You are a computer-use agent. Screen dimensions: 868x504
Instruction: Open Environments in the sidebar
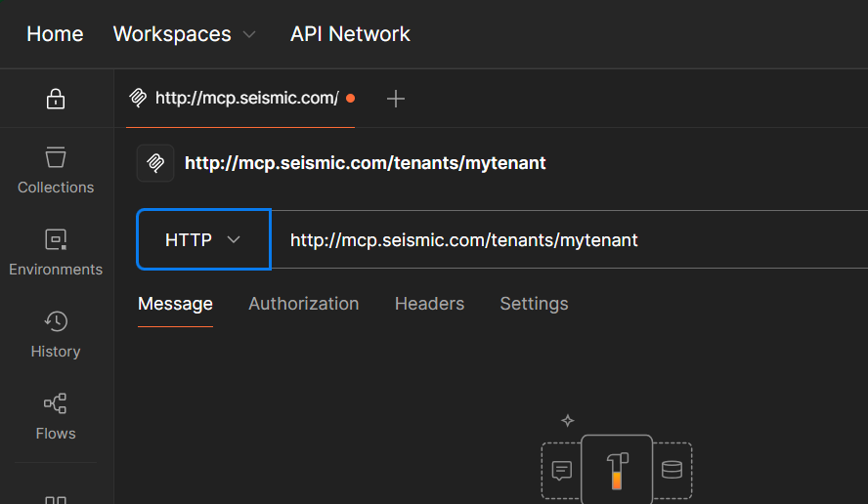[x=56, y=253]
